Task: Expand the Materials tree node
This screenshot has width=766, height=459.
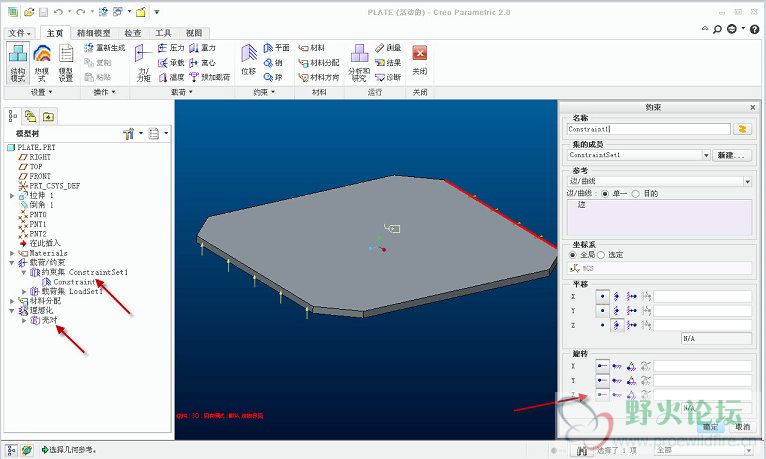Action: pyautogui.click(x=12, y=253)
